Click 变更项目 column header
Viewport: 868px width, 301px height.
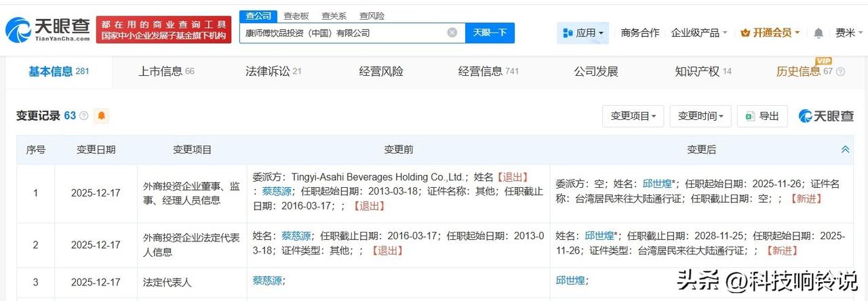(x=192, y=149)
